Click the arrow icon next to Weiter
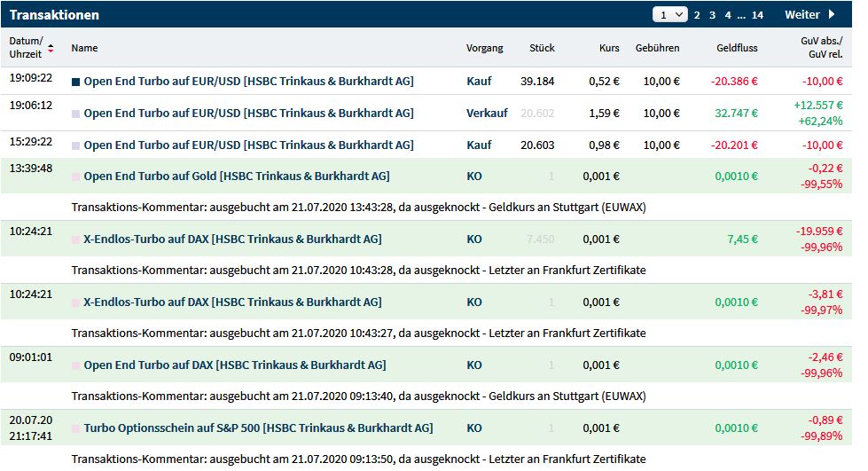The image size is (868, 471). tap(832, 14)
